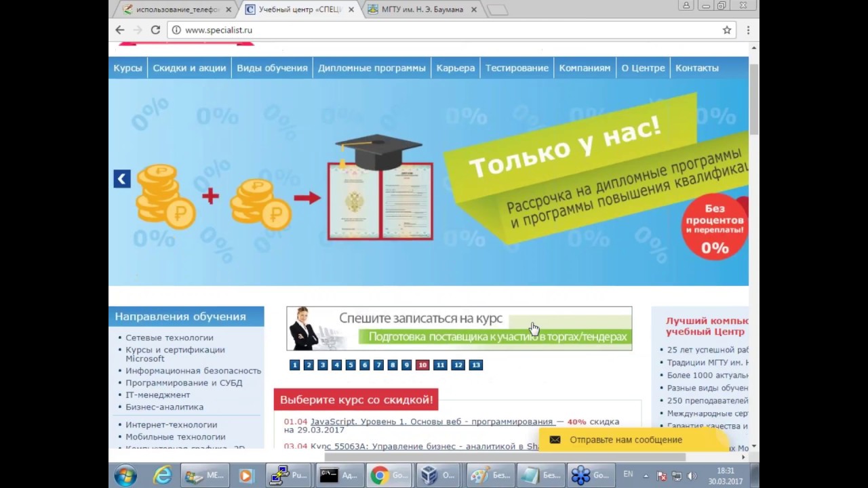The height and width of the screenshot is (488, 868).
Task: Select highlighted banner page 10
Action: (x=422, y=365)
